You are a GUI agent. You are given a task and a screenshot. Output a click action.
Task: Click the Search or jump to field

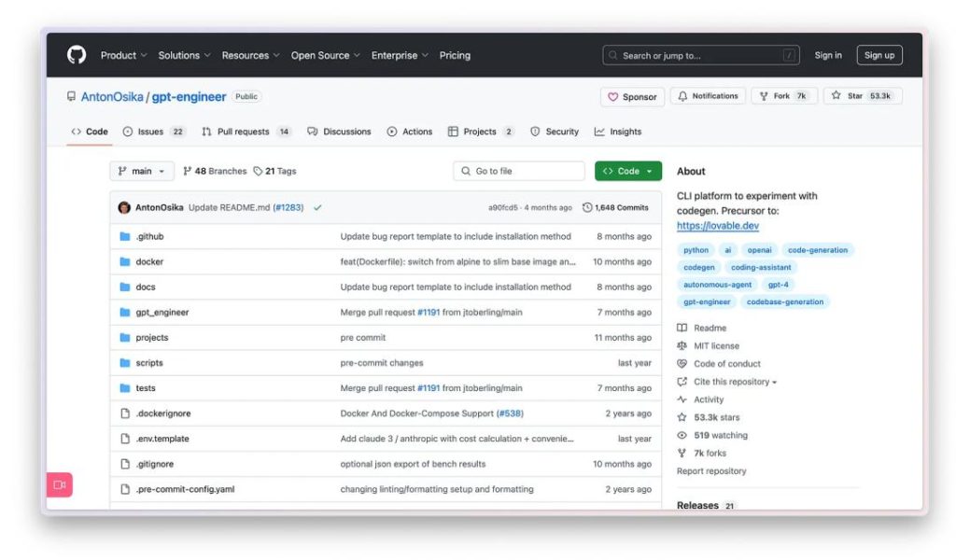[701, 56]
